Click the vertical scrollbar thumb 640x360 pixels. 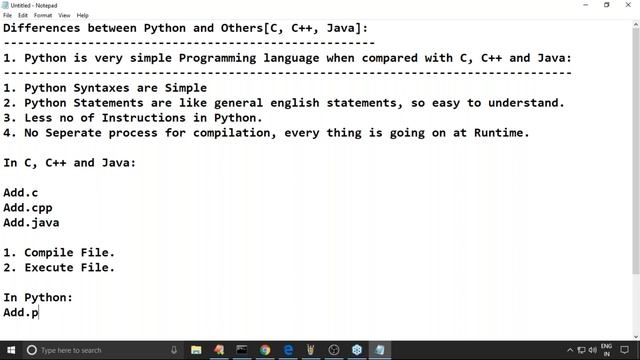pyautogui.click(x=636, y=151)
